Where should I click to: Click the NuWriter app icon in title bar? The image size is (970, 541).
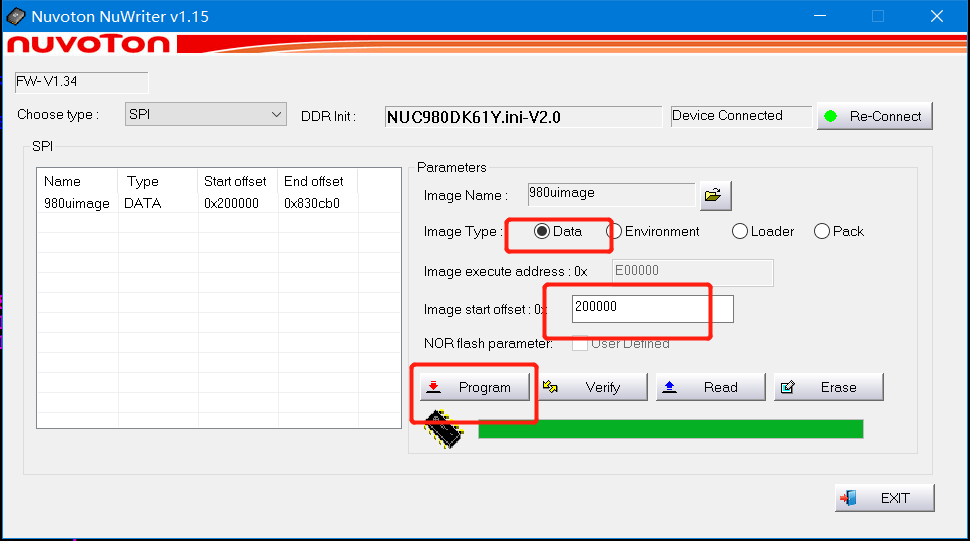pos(15,16)
